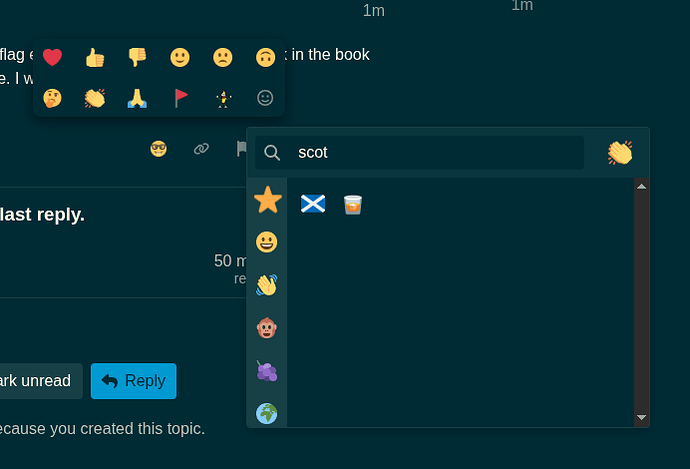This screenshot has width=690, height=469.
Task: Open more emojis via outlined smiley icon
Action: point(265,98)
